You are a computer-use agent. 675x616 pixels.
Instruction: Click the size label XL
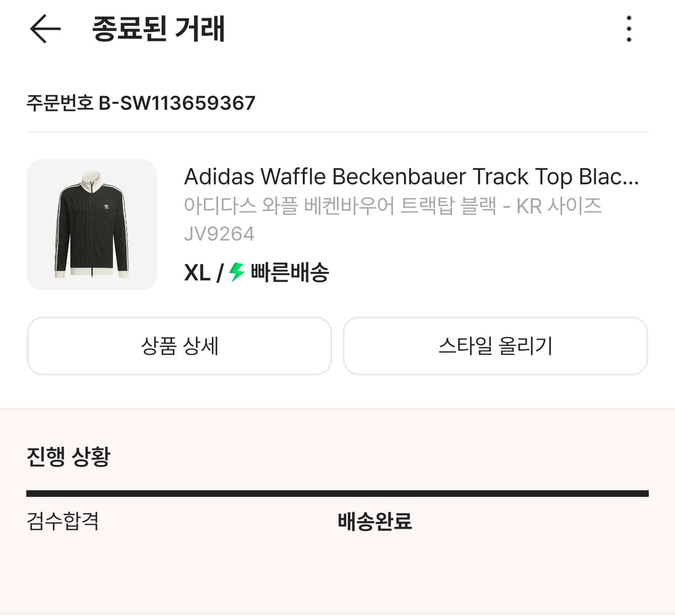pos(196,272)
